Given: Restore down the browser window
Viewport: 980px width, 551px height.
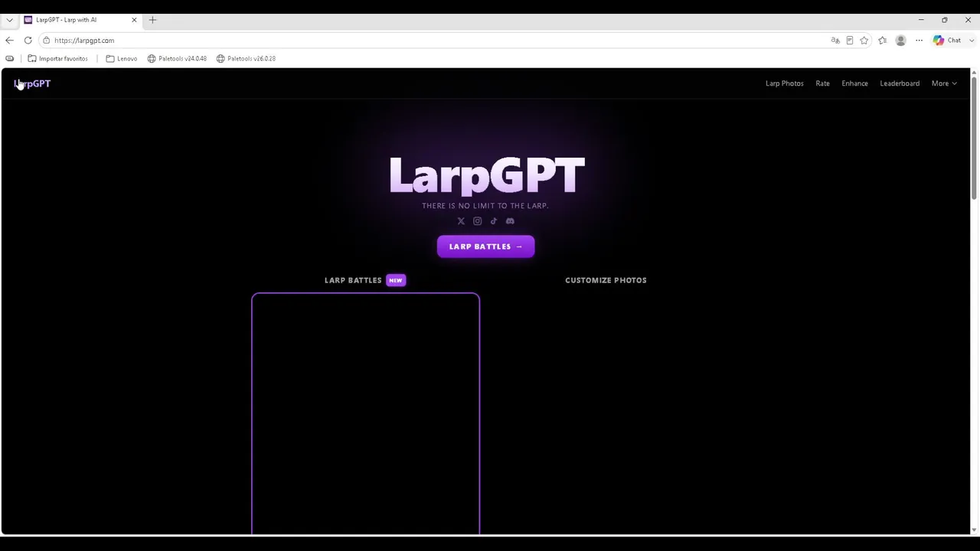Looking at the screenshot, I should point(945,20).
